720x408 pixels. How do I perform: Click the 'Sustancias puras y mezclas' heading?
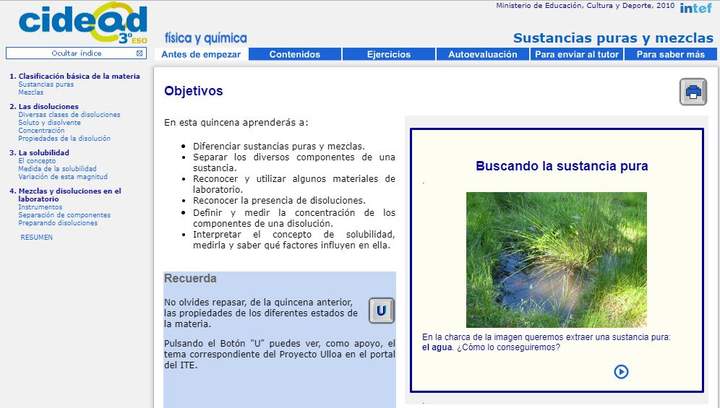pyautogui.click(x=613, y=38)
